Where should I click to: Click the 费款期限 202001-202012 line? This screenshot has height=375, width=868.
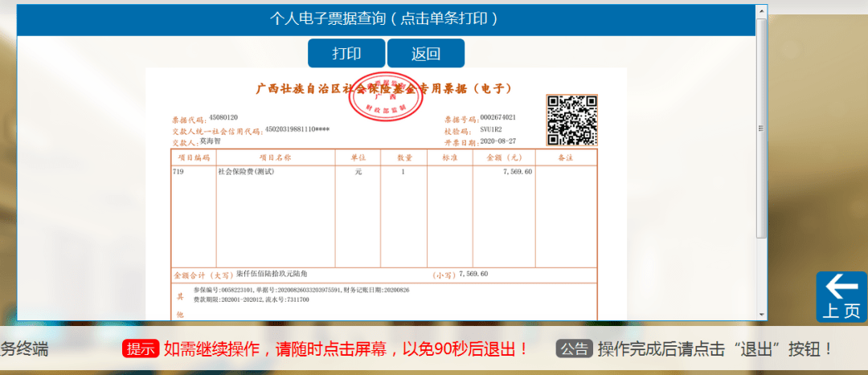(x=251, y=300)
